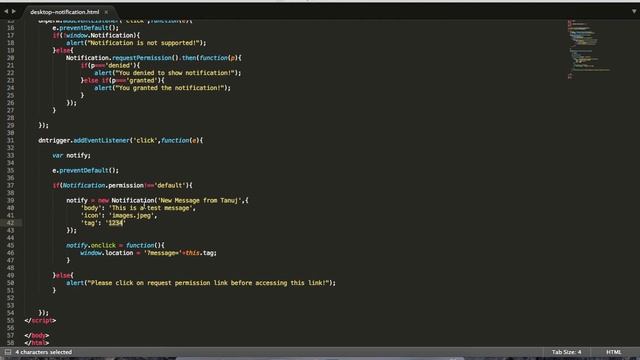This screenshot has height=360, width=640.
Task: Click dntrigger.addEventListener on line 31
Action: pos(84,140)
